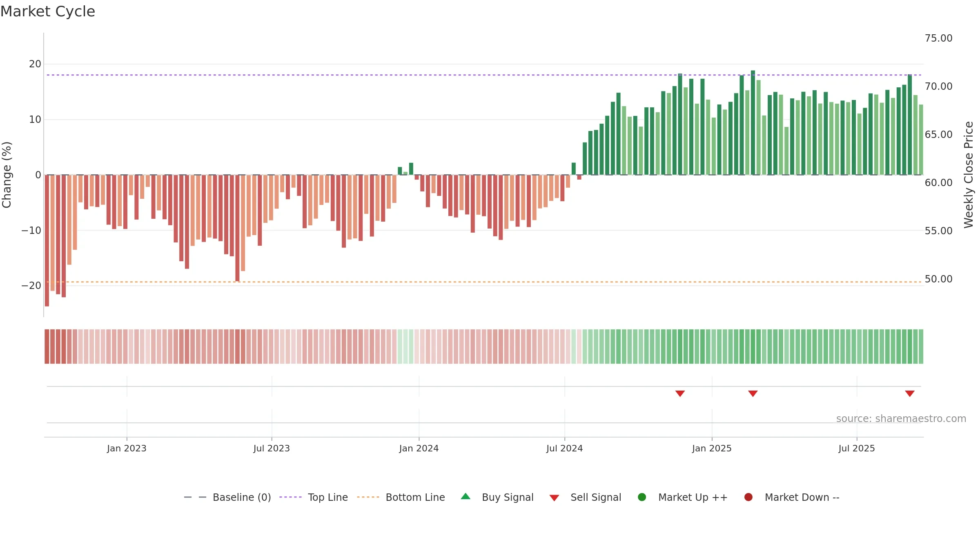Viewport: 980px width, 551px height.
Task: Click the Top Line purple dotted legend icon
Action: tap(290, 497)
